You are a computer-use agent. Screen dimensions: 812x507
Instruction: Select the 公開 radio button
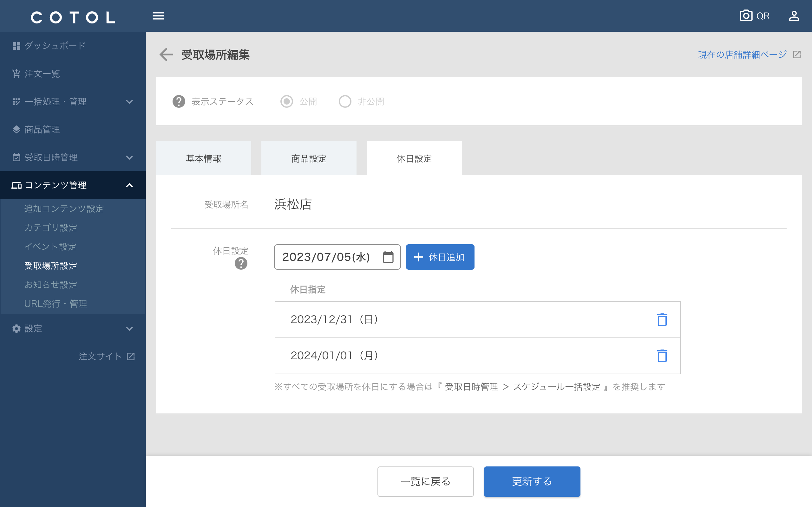click(x=287, y=101)
